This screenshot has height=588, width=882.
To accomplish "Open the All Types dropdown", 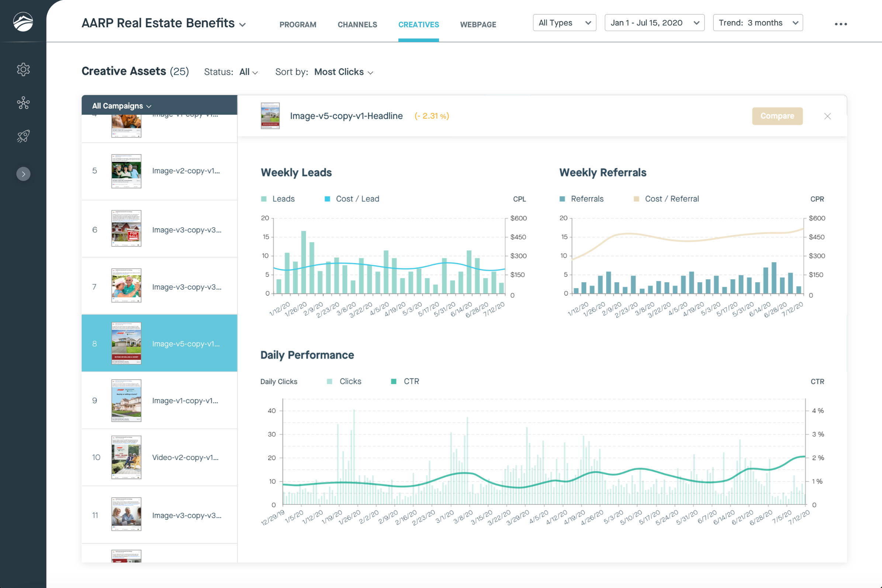I will [564, 23].
